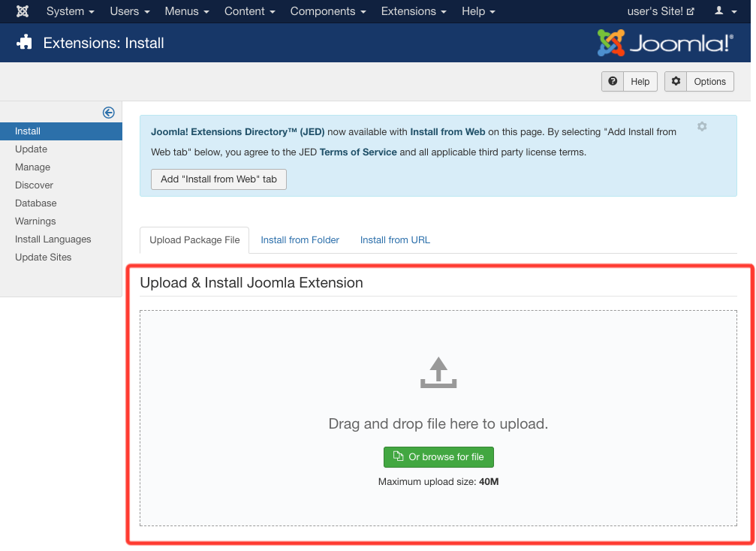Screen dimensions: 756x551
Task: Open the user account dropdown icon
Action: 726,11
